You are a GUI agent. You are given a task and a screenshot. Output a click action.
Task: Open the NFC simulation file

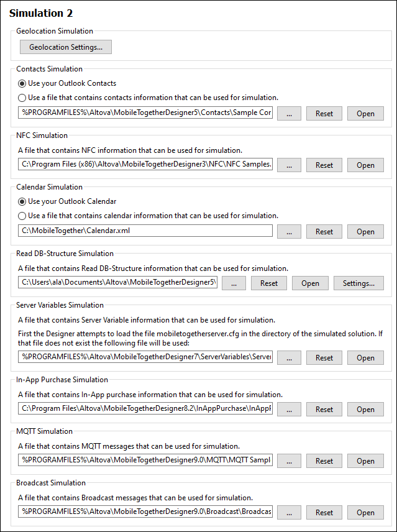coord(365,165)
